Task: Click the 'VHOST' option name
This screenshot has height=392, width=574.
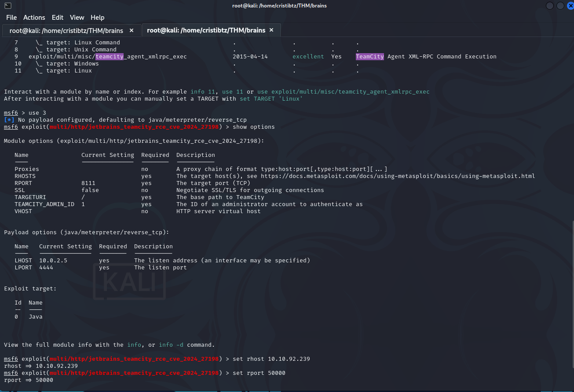Action: (x=23, y=211)
